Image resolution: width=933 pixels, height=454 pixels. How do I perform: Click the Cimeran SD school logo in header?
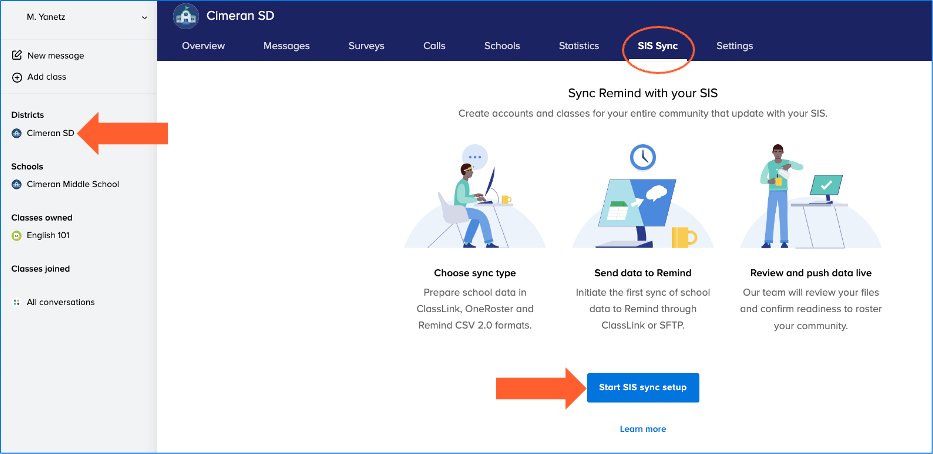(x=186, y=16)
